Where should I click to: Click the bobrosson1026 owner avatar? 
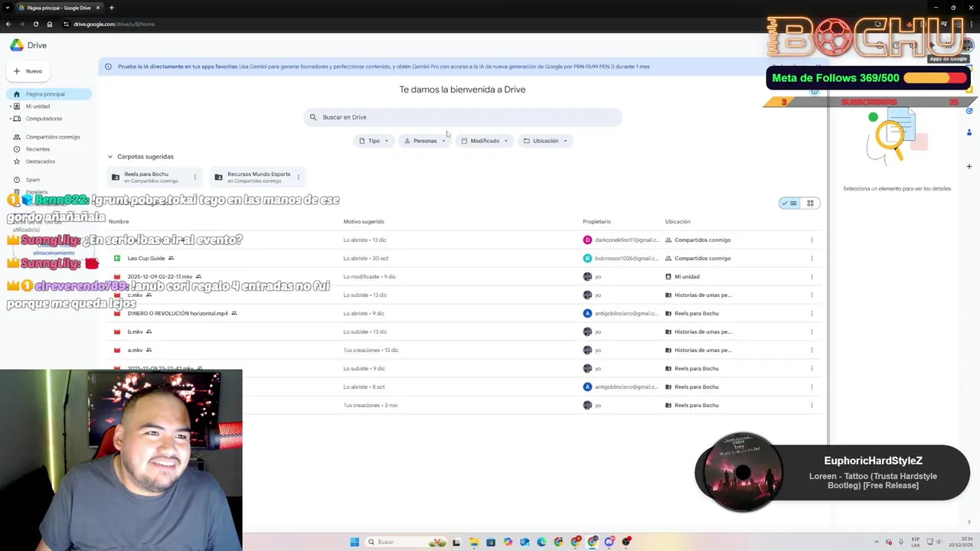[587, 259]
